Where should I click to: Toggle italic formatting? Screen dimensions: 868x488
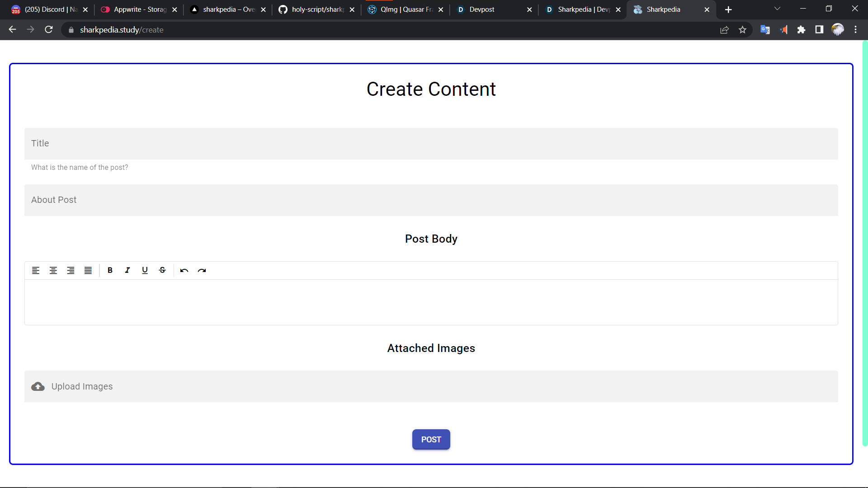(x=127, y=270)
